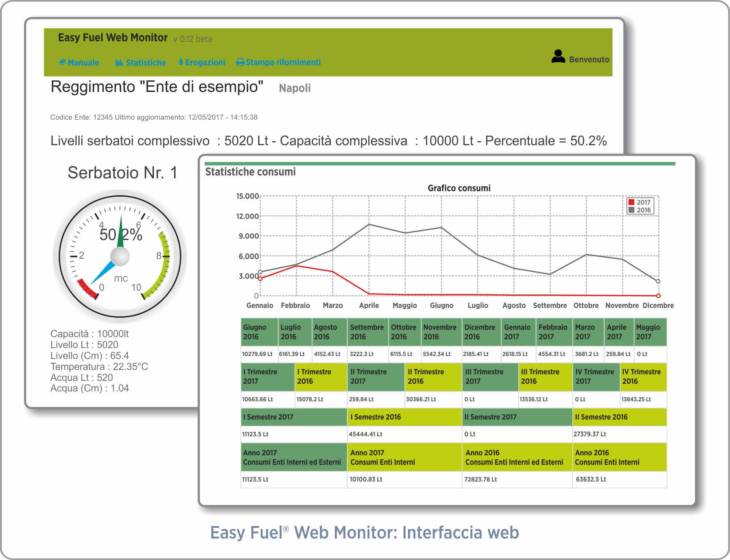Click the Maggio 2017 table header
The height and width of the screenshot is (560, 730).
pos(650,332)
